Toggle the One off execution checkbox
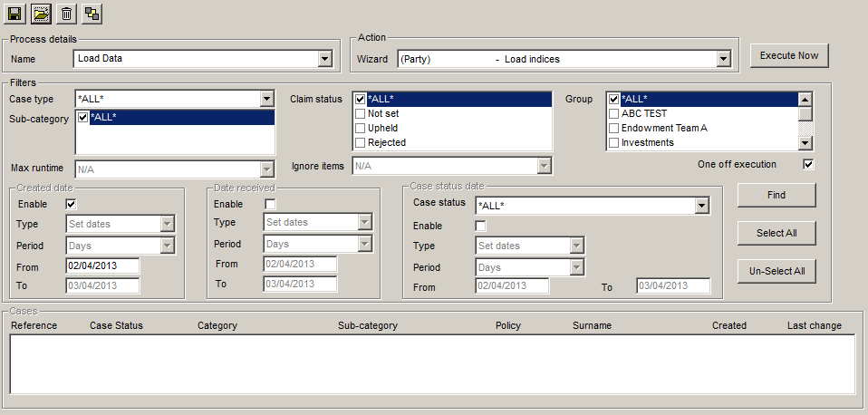This screenshot has height=415, width=868. 809,164
